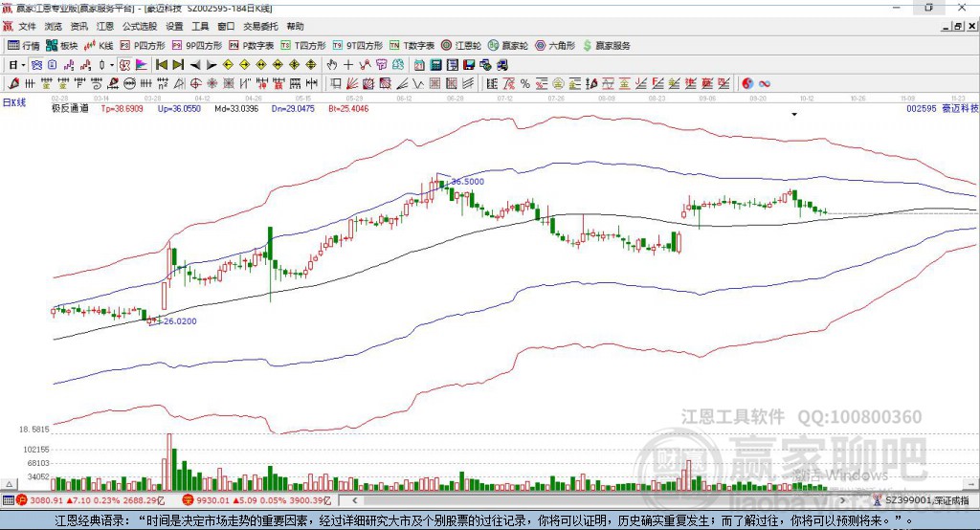
Task: Open 赢家服务 with dollar icon
Action: coord(606,46)
